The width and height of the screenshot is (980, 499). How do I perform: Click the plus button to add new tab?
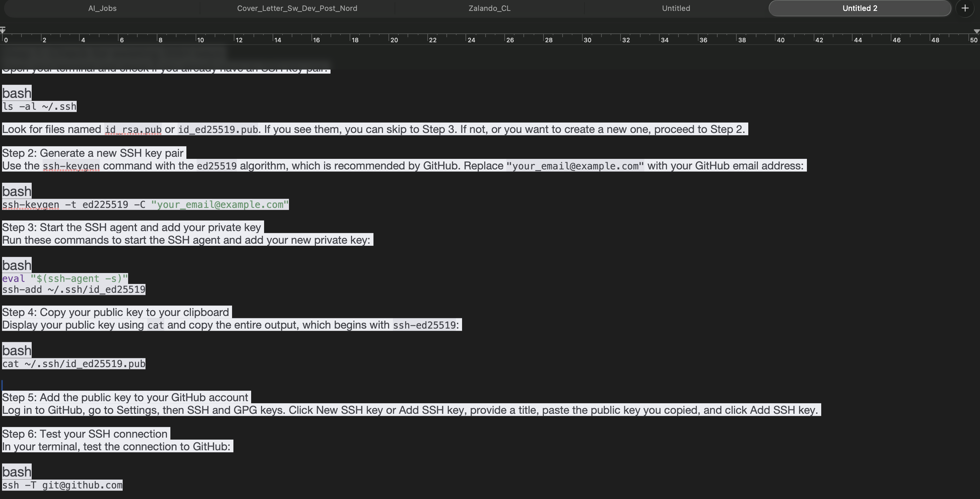965,8
